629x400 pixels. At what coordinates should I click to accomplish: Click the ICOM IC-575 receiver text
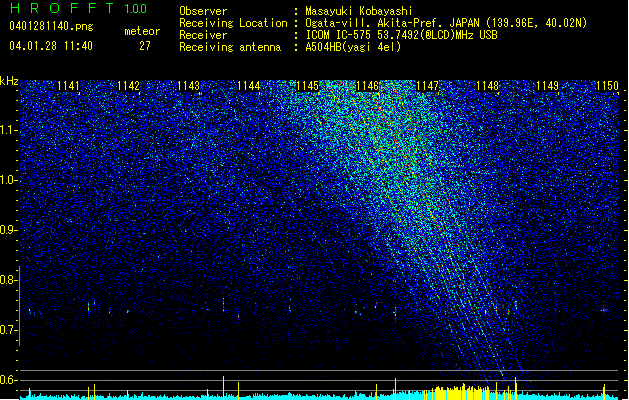(401, 35)
